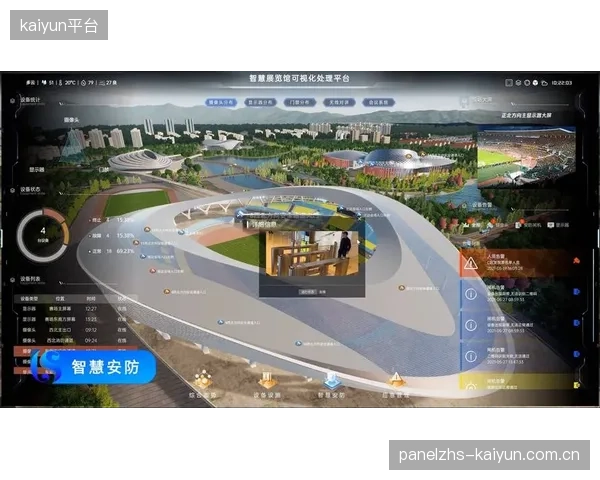Click the 智慧展览馆可视化处理平台 title
The height and width of the screenshot is (480, 600).
click(300, 78)
